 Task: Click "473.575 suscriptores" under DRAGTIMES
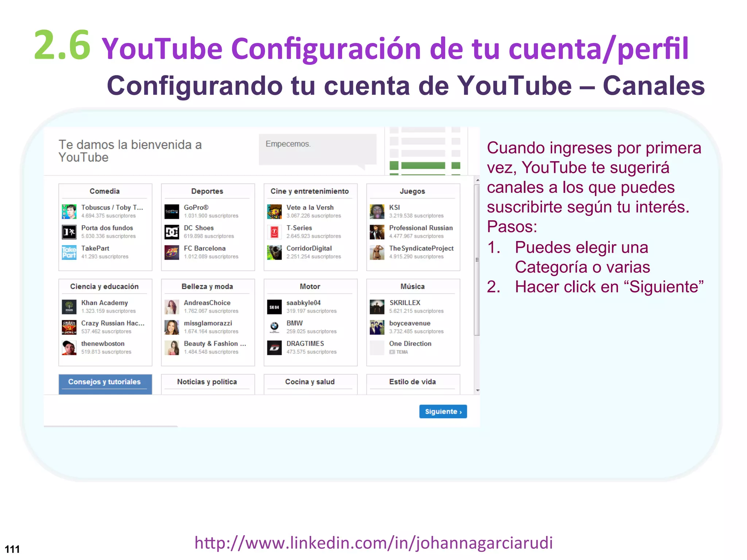pos(311,352)
